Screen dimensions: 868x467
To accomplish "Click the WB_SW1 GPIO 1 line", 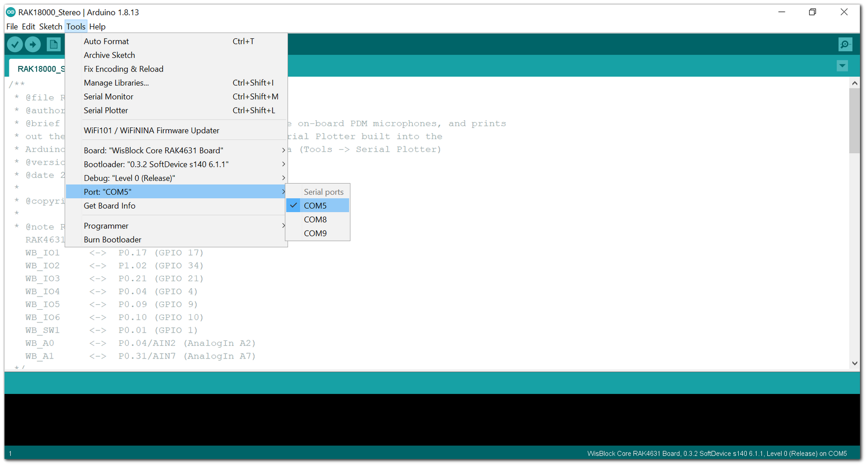I will [111, 330].
